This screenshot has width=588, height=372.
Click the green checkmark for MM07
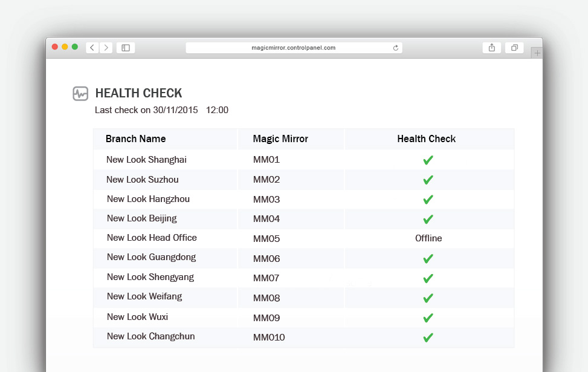pyautogui.click(x=428, y=278)
